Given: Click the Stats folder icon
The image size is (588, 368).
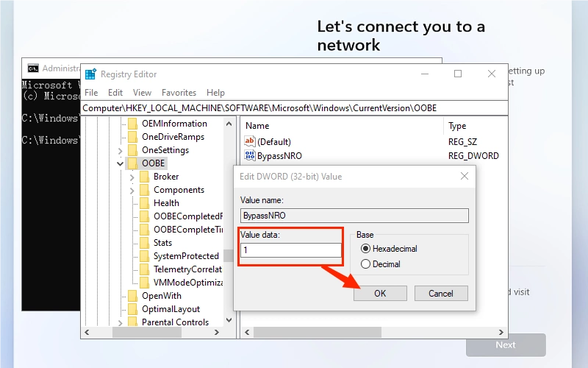Looking at the screenshot, I should click(144, 243).
